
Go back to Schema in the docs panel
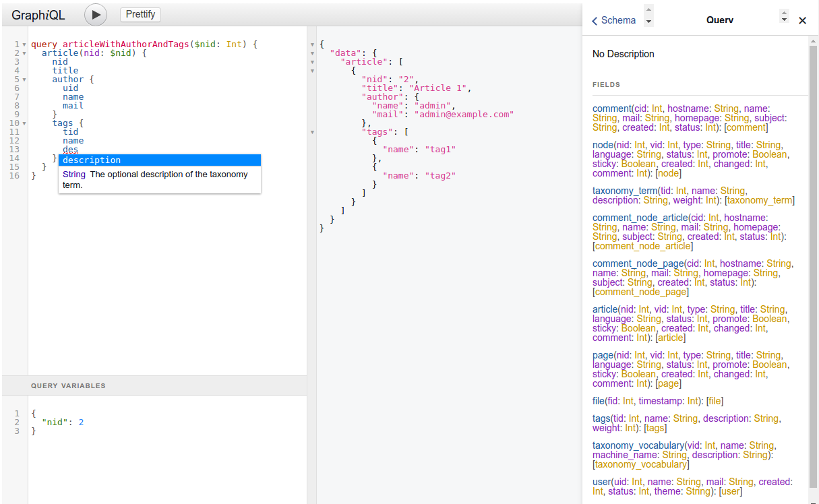(613, 20)
